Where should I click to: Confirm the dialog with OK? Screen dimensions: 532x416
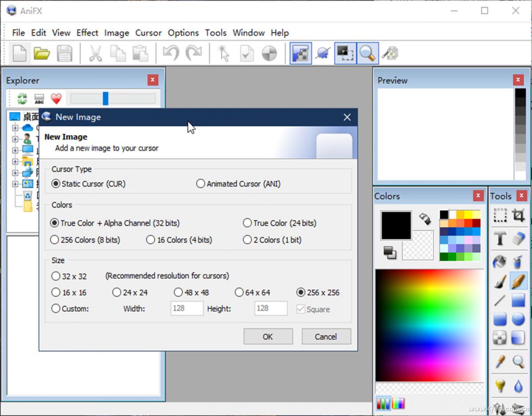point(268,337)
